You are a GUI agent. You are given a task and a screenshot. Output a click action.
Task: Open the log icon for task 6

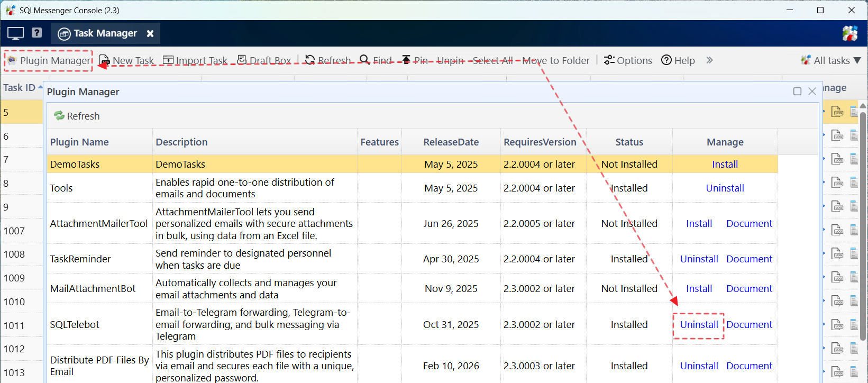coord(837,135)
